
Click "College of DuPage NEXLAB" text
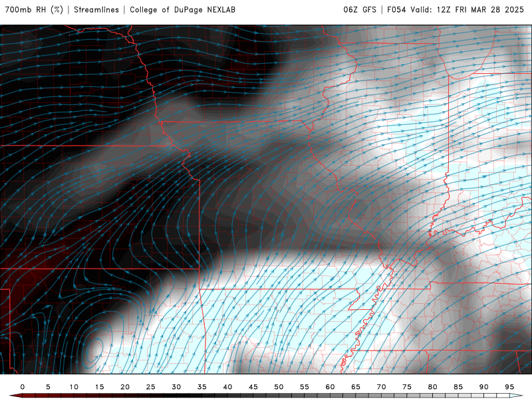pyautogui.click(x=182, y=10)
